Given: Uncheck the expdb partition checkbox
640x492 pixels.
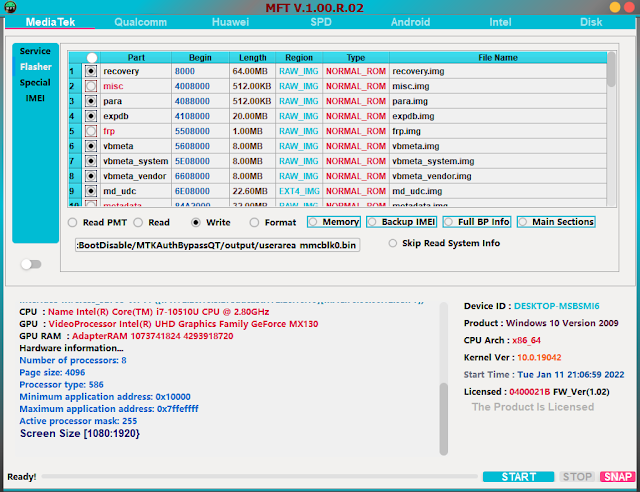Looking at the screenshot, I should (91, 116).
